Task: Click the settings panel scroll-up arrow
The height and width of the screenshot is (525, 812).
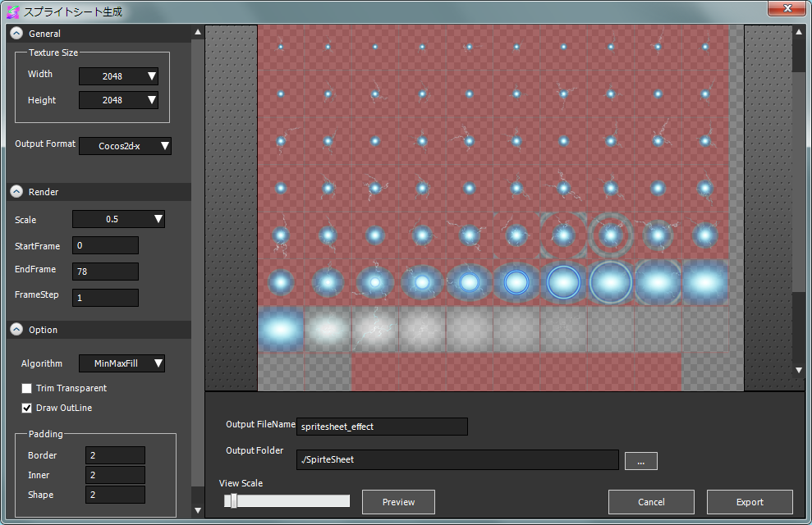Action: click(198, 32)
